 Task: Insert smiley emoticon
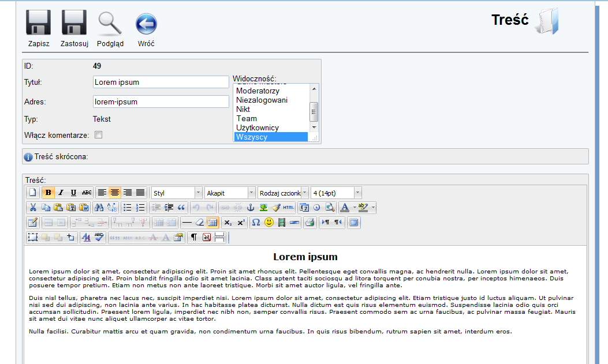[x=268, y=223]
